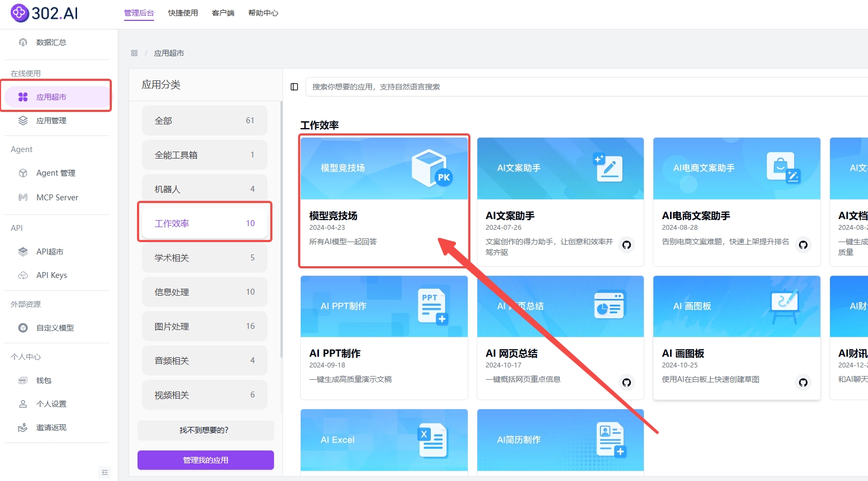Open GitHub link on AI 网页总结 card
Image resolution: width=868 pixels, height=481 pixels.
627,382
